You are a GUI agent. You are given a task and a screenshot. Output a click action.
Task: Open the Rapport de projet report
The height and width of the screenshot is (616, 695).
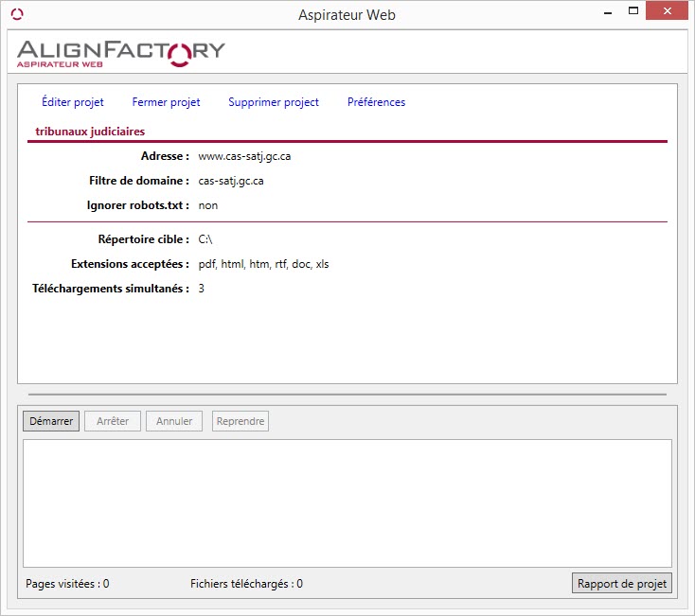coord(622,584)
